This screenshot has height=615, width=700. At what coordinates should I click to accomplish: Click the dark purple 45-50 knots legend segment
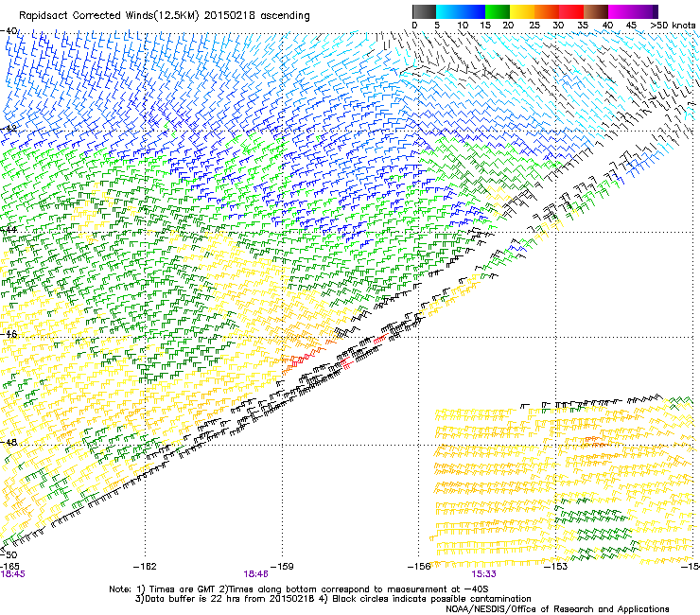pyautogui.click(x=645, y=11)
